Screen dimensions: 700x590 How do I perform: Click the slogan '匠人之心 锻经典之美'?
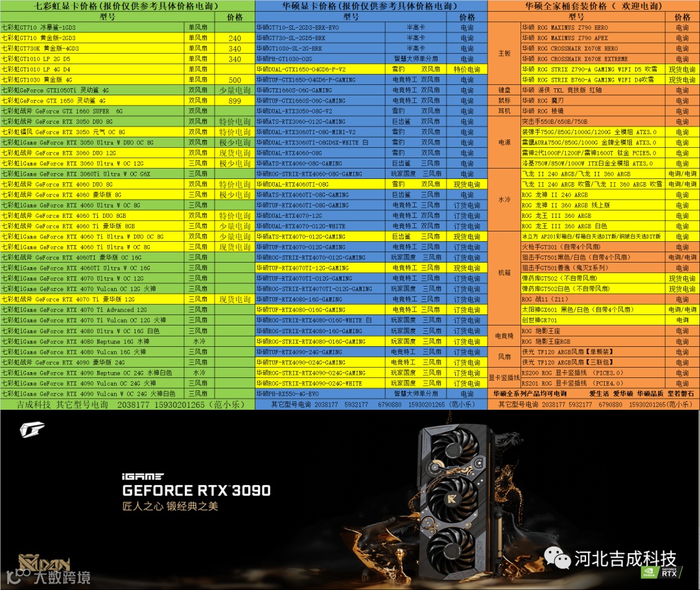click(170, 506)
